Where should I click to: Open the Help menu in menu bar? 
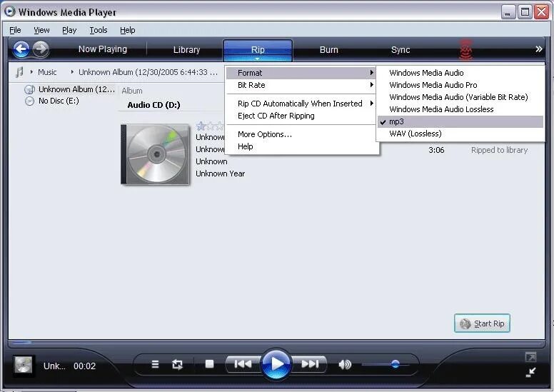coord(128,30)
